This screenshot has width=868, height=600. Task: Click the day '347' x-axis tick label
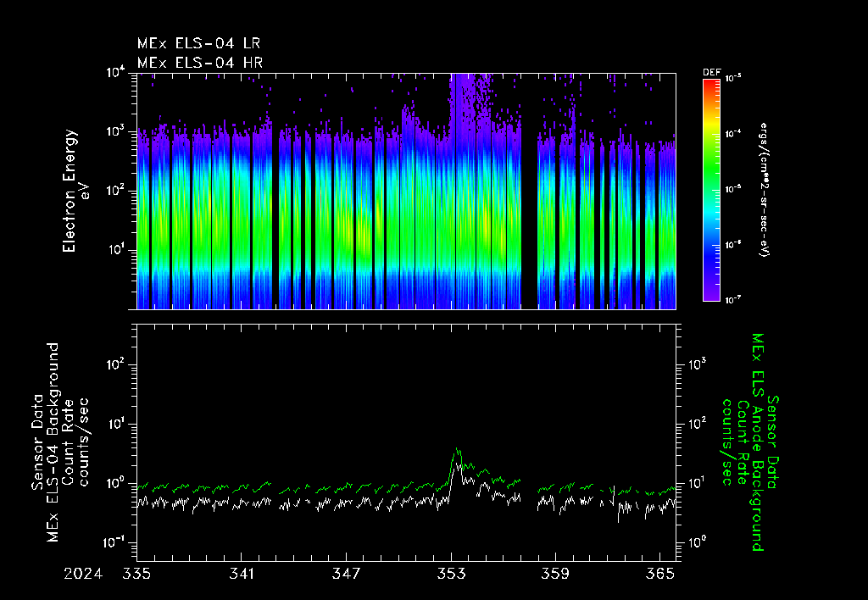pos(346,574)
